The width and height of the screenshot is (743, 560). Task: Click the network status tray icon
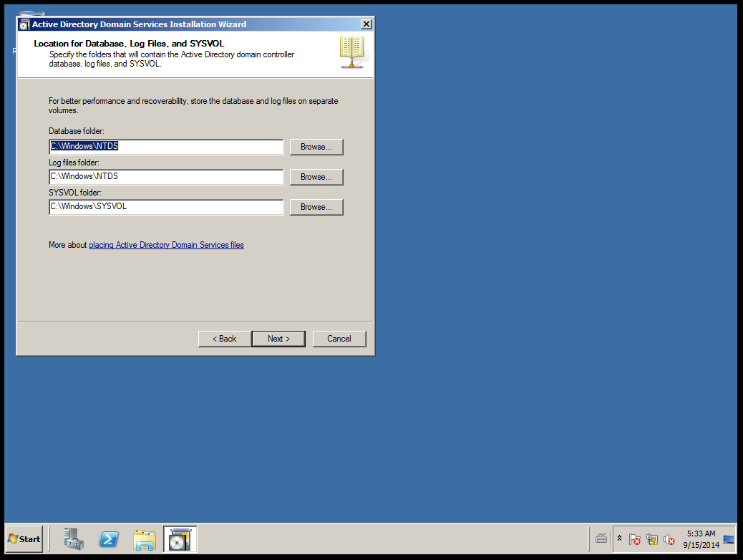(x=652, y=539)
